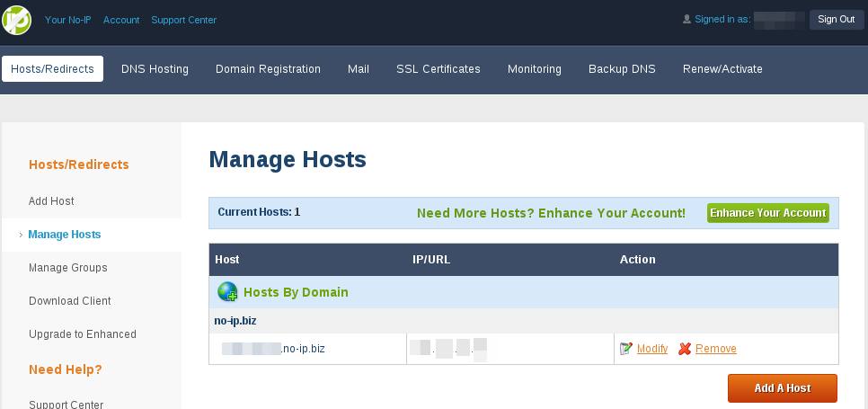The image size is (868, 409).
Task: Open the Backup DNS tab
Action: [622, 69]
